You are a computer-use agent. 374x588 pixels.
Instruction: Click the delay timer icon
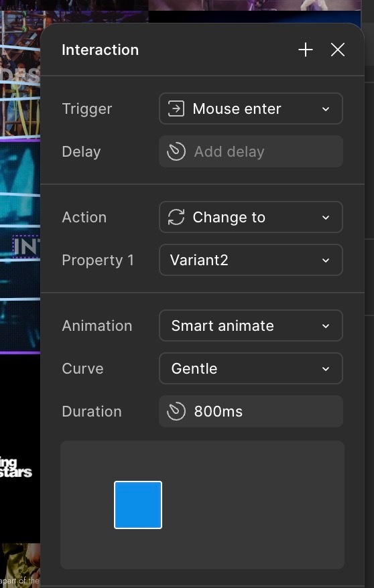[176, 151]
